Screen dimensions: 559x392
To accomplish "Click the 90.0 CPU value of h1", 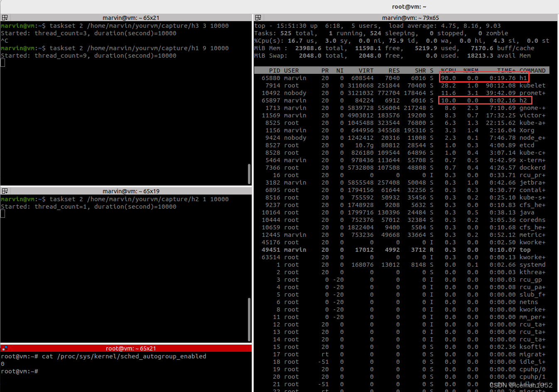I will point(449,78).
